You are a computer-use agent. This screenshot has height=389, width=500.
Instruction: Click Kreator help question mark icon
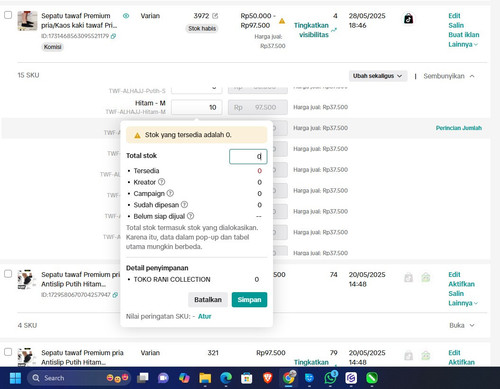pyautogui.click(x=161, y=182)
